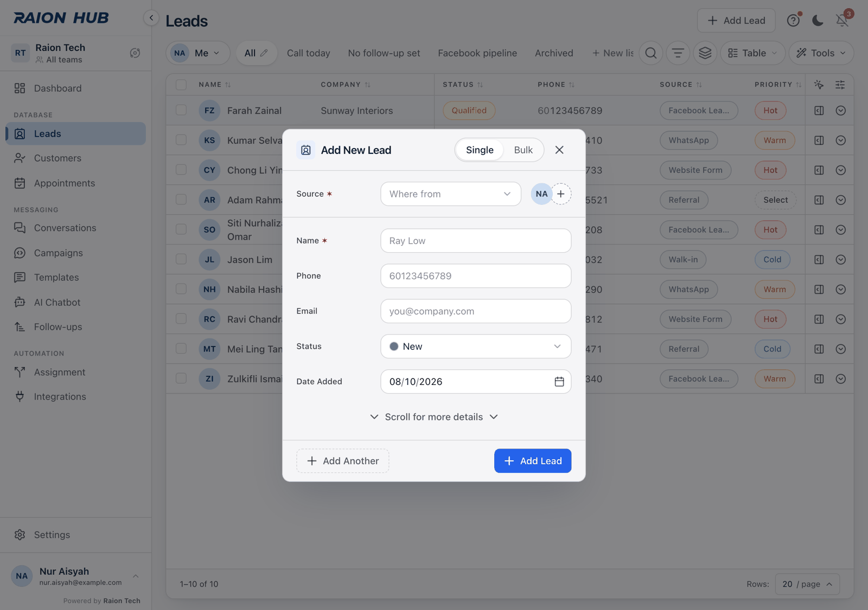The width and height of the screenshot is (868, 610).
Task: Open side panel icon for Farah Zainal row
Action: 819,111
